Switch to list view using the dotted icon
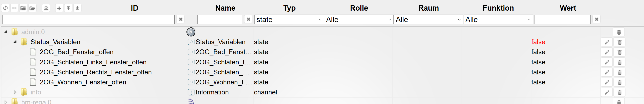Viewport: 644px width, 104px height. tap(14, 8)
